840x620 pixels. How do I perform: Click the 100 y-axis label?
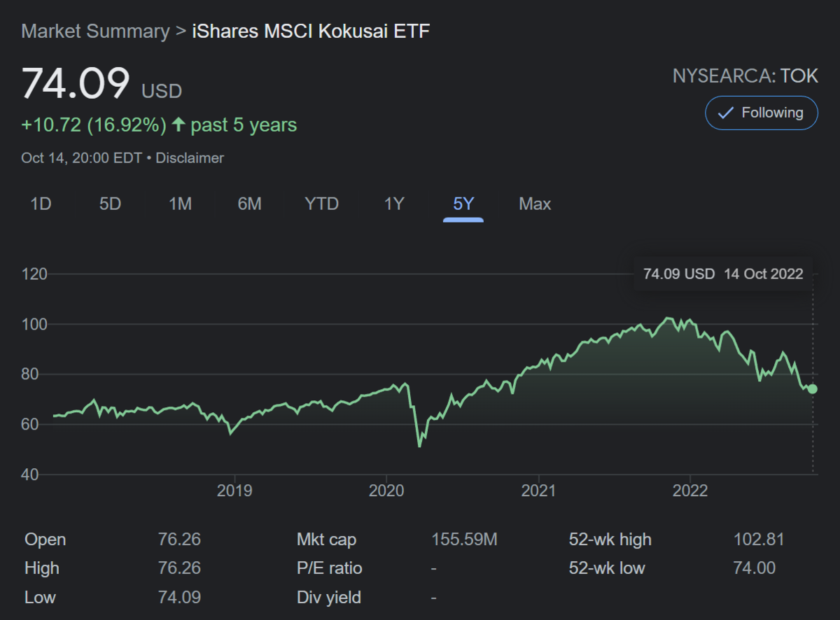(34, 325)
